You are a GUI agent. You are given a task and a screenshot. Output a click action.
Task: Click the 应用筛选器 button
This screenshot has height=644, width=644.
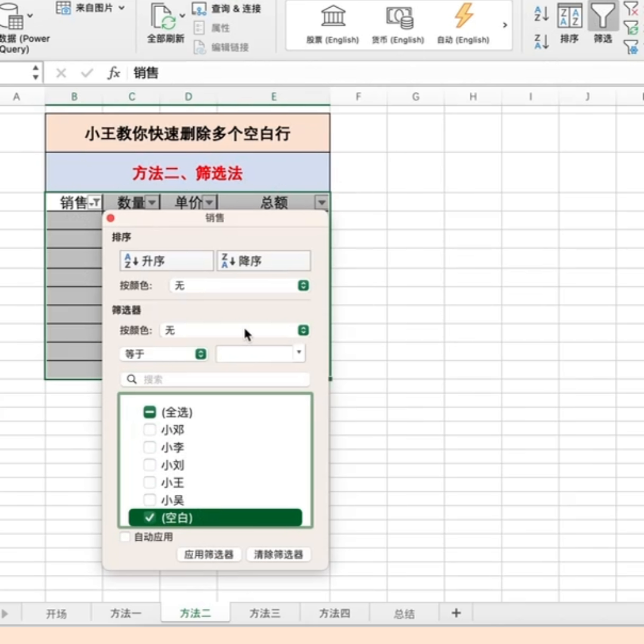[209, 555]
